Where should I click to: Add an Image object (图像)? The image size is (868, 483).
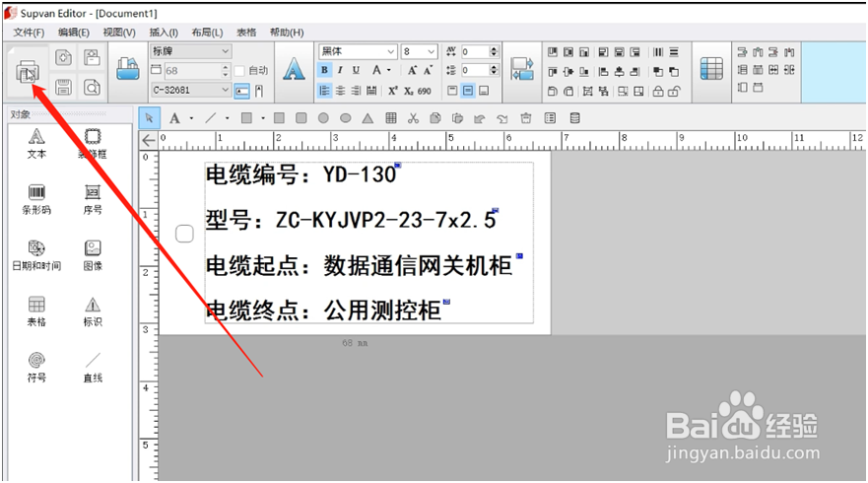(x=93, y=255)
